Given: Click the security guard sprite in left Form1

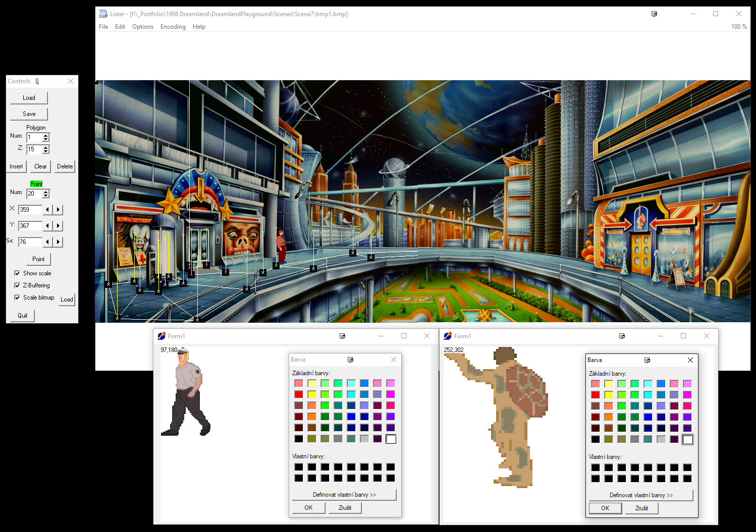Looking at the screenshot, I should point(186,392).
